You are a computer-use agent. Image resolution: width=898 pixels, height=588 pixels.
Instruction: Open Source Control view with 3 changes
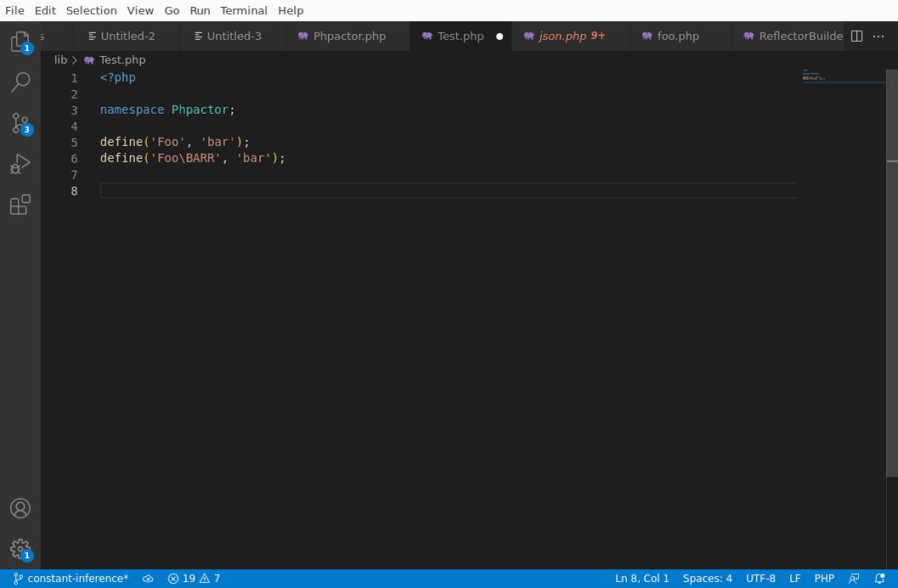20,123
